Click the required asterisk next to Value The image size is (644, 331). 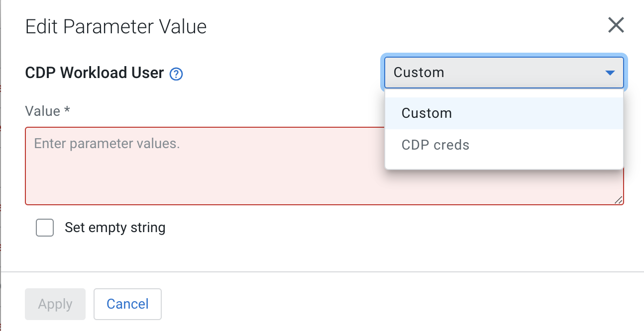coord(67,111)
